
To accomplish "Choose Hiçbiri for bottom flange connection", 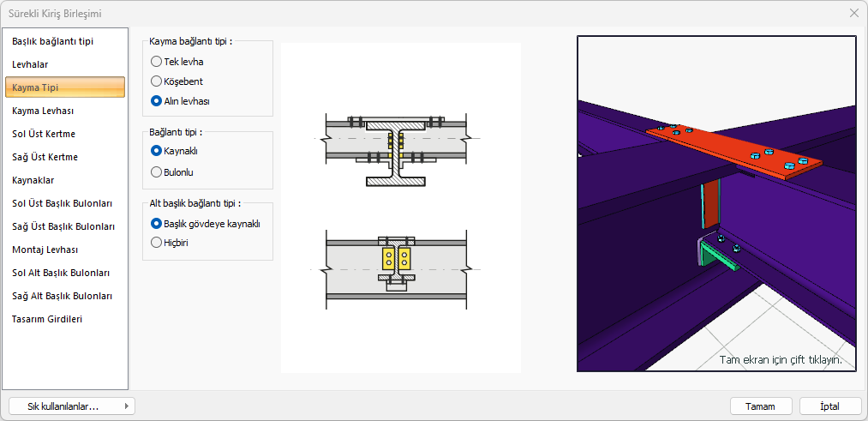I will (170, 242).
